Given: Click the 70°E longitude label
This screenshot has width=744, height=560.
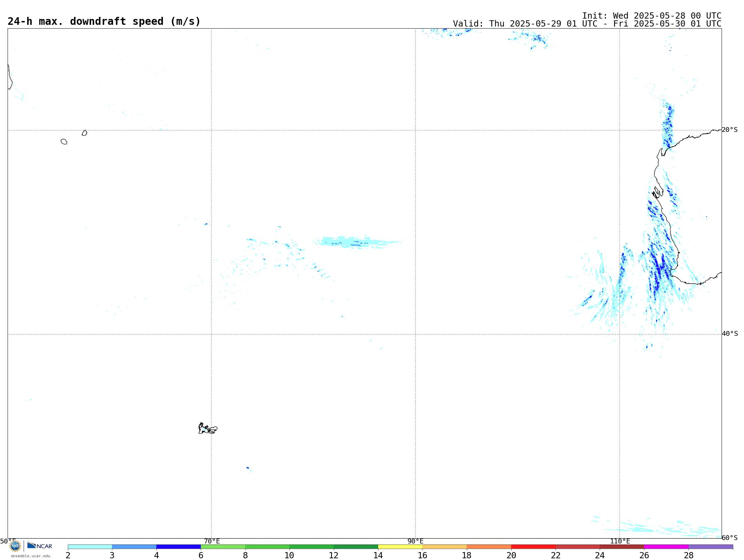Looking at the screenshot, I should coord(212,541).
